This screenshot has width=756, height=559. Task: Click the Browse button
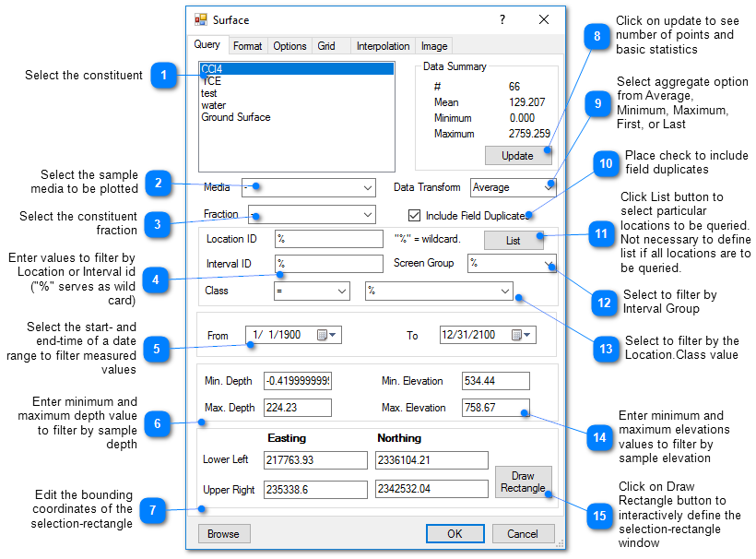223,533
